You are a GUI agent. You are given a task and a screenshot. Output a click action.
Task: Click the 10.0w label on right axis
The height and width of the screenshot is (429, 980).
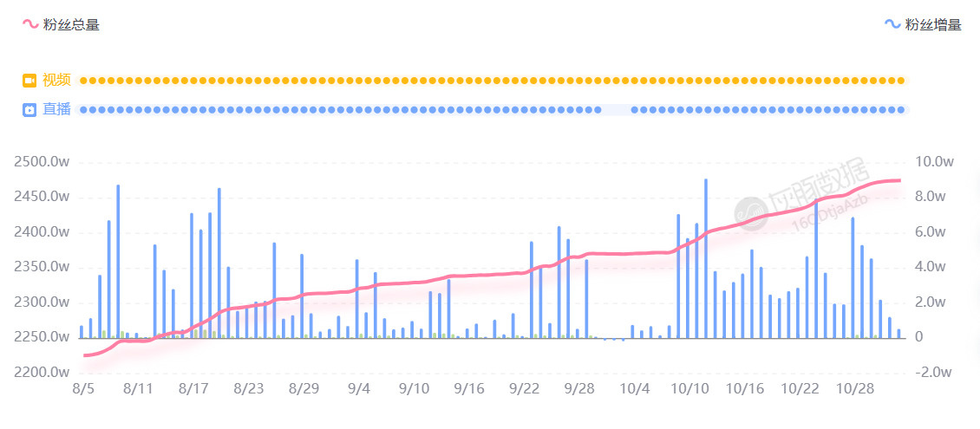(x=935, y=162)
